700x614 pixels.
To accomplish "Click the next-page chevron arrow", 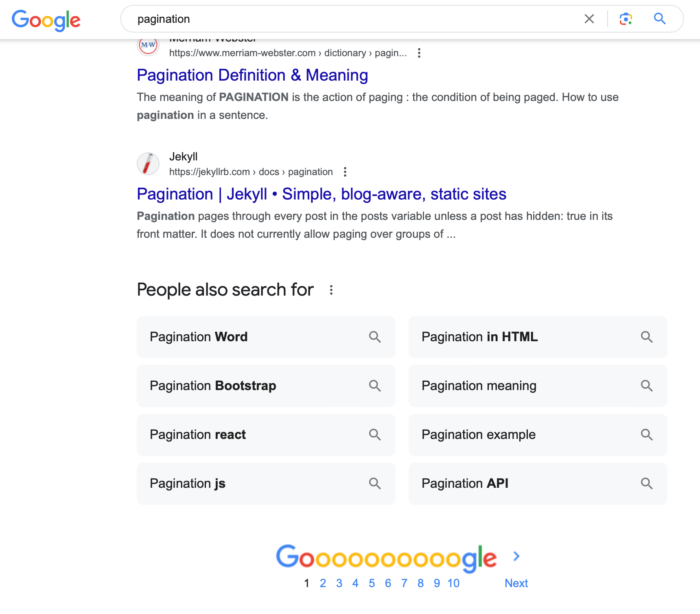I will tap(516, 556).
